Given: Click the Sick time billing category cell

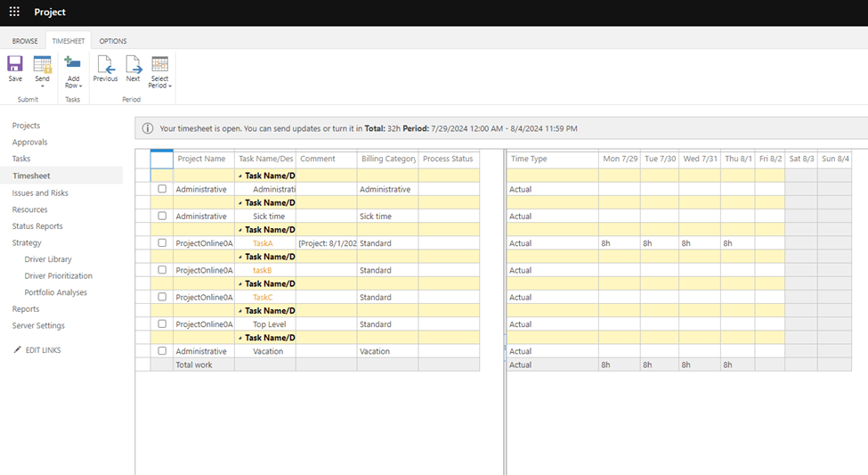Looking at the screenshot, I should pos(388,217).
